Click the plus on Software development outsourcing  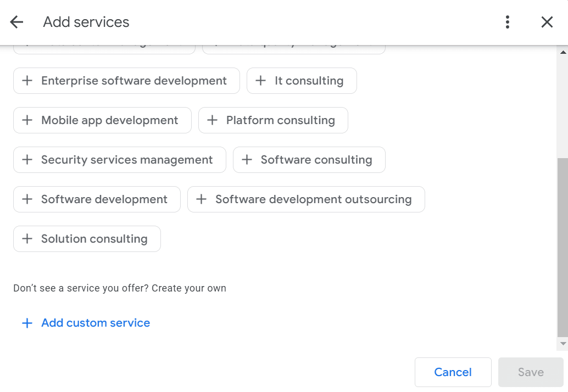[201, 199]
